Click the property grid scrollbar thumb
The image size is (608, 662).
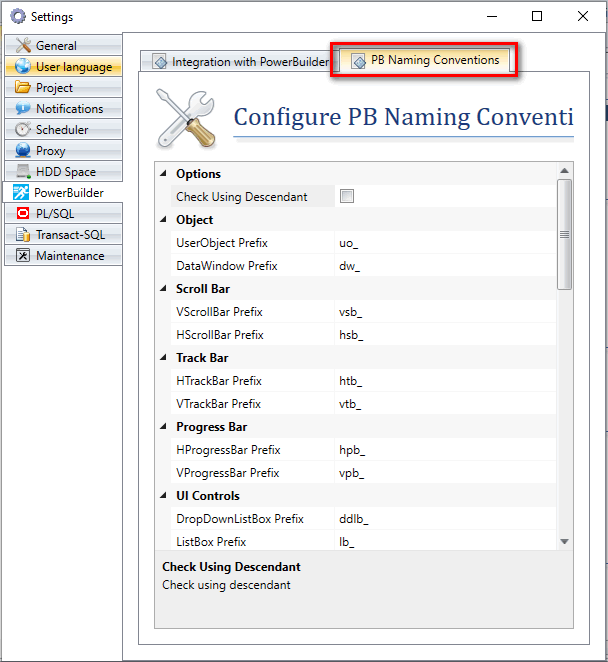click(x=565, y=234)
